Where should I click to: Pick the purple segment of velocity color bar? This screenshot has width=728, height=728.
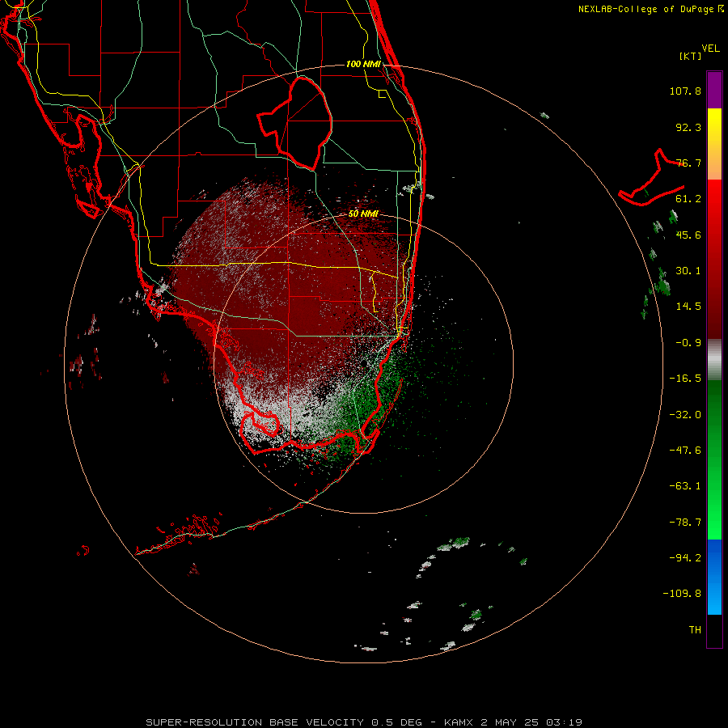point(714,90)
